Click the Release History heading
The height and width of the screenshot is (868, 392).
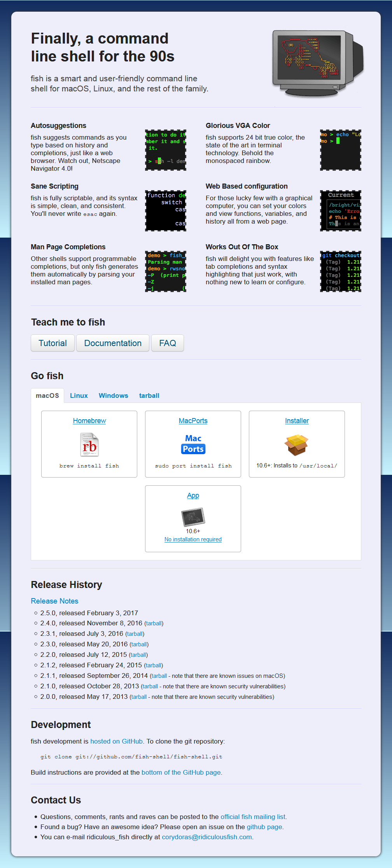[x=66, y=585]
